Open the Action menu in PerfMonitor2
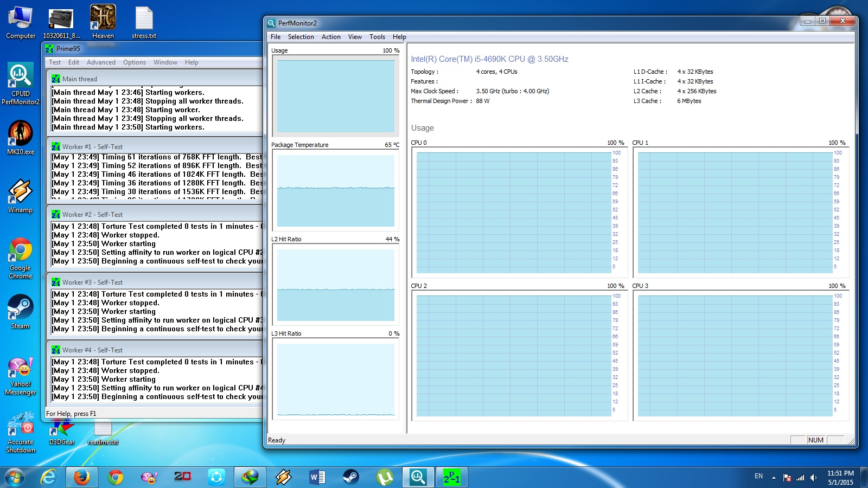The width and height of the screenshot is (868, 488). click(331, 37)
